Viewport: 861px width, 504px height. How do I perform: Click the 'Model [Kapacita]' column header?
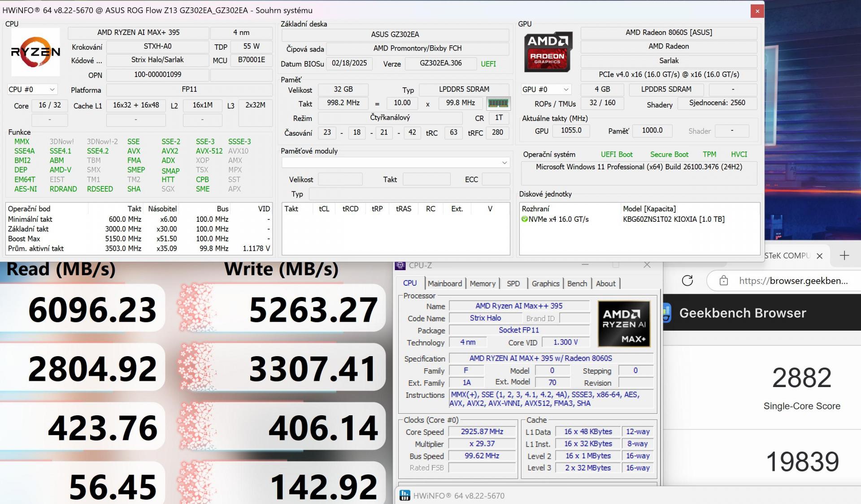(x=649, y=209)
